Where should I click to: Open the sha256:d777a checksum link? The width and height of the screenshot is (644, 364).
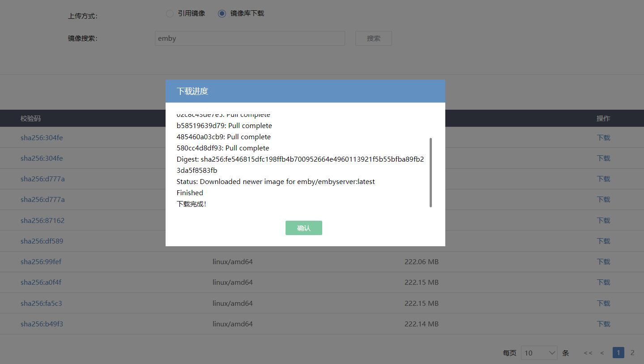click(x=42, y=179)
